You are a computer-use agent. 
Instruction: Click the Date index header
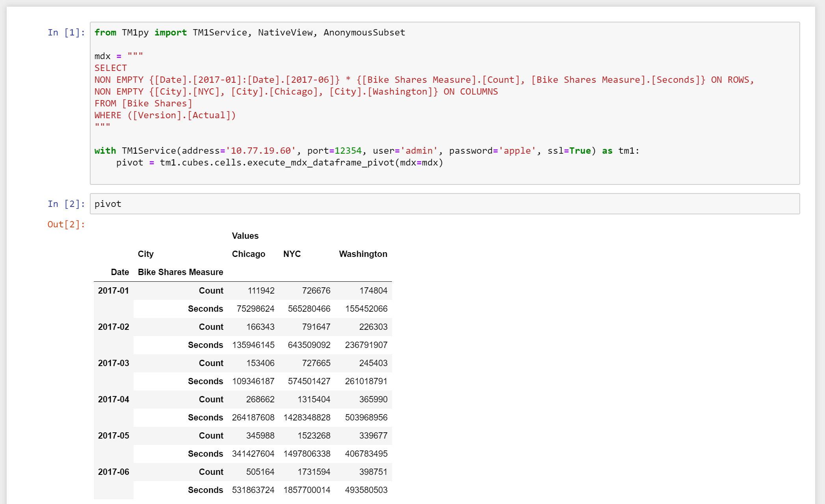pos(120,272)
